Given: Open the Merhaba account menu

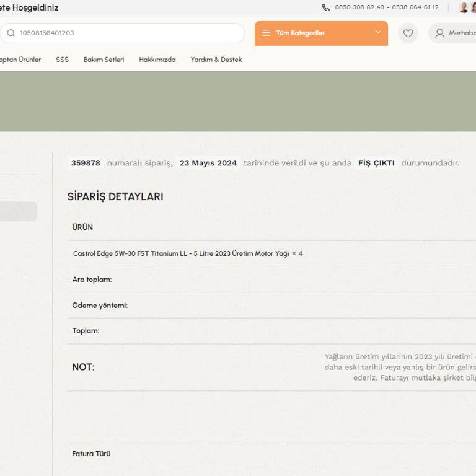Looking at the screenshot, I should coord(461,33).
